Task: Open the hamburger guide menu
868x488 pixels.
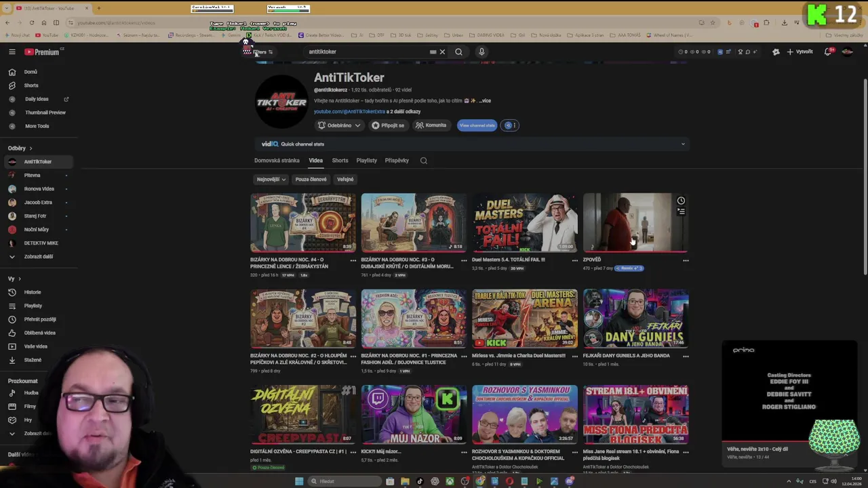Action: pyautogui.click(x=12, y=52)
